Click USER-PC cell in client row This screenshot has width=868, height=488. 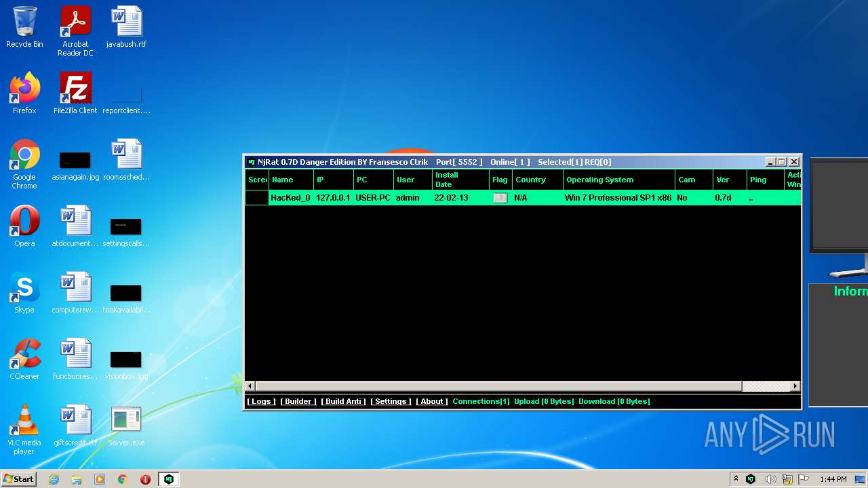tap(373, 198)
